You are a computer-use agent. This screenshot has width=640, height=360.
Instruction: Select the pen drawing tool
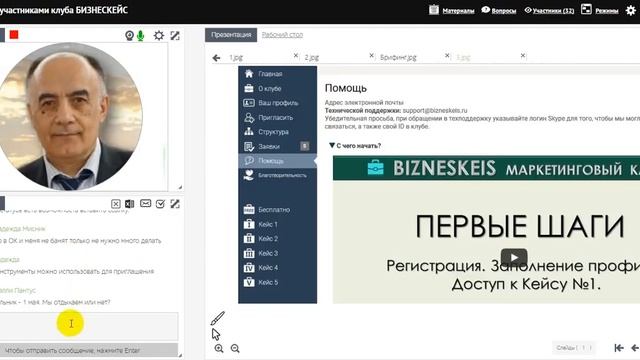point(218,318)
